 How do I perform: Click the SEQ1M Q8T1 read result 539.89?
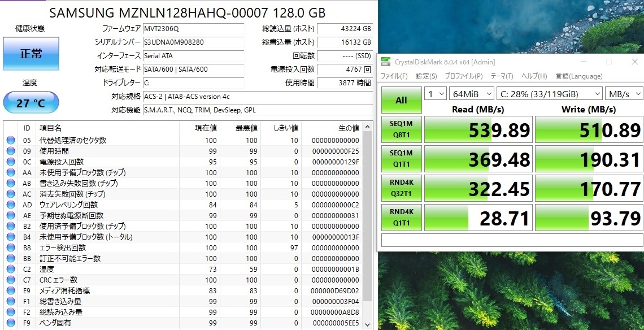[x=478, y=129]
